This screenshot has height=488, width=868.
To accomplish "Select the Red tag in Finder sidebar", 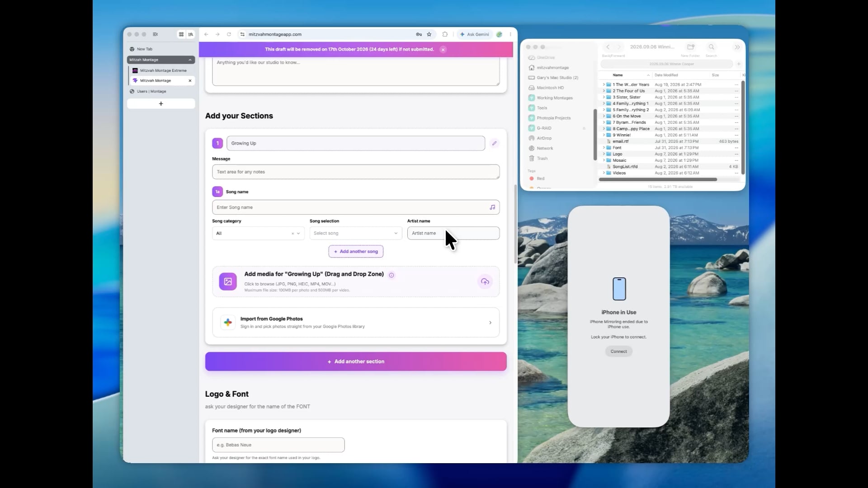I will coord(540,178).
